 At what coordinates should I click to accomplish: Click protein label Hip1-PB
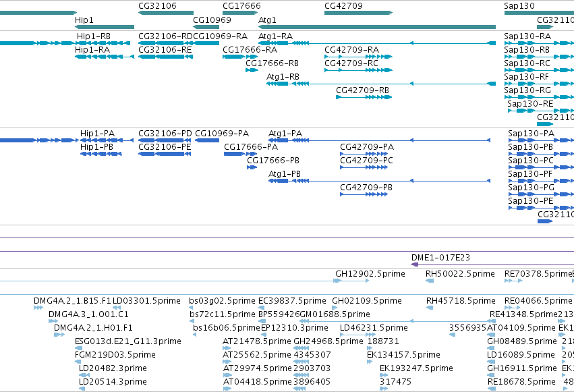point(96,147)
